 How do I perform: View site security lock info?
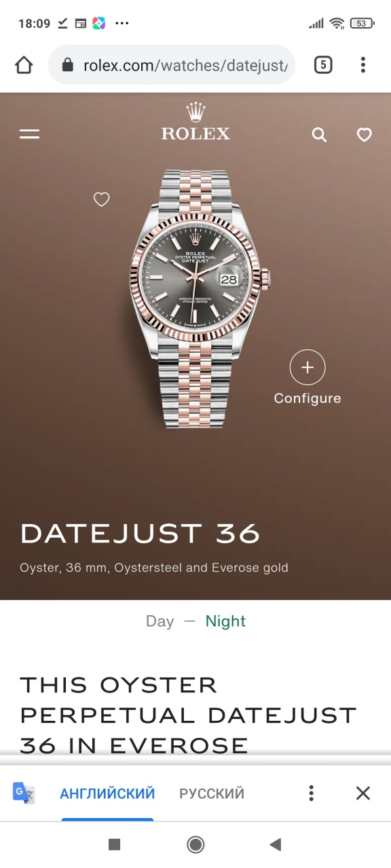[x=67, y=65]
